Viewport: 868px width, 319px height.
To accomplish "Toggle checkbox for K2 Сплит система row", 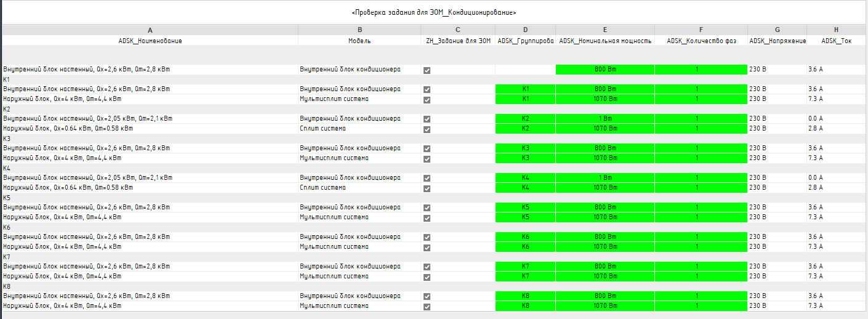I will coord(427,129).
